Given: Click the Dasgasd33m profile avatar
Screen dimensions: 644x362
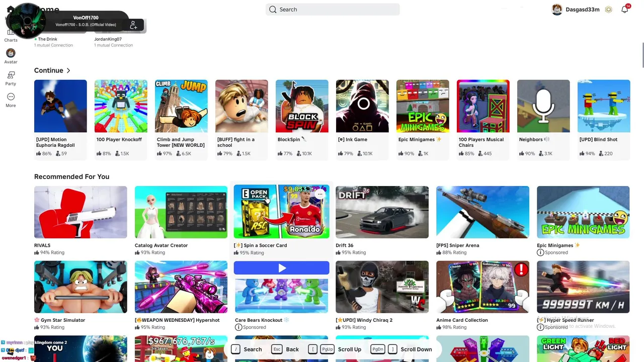Looking at the screenshot, I should pos(557,10).
